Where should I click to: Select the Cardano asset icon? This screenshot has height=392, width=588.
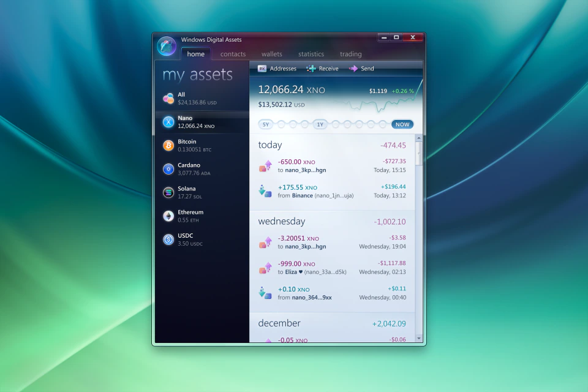click(167, 169)
